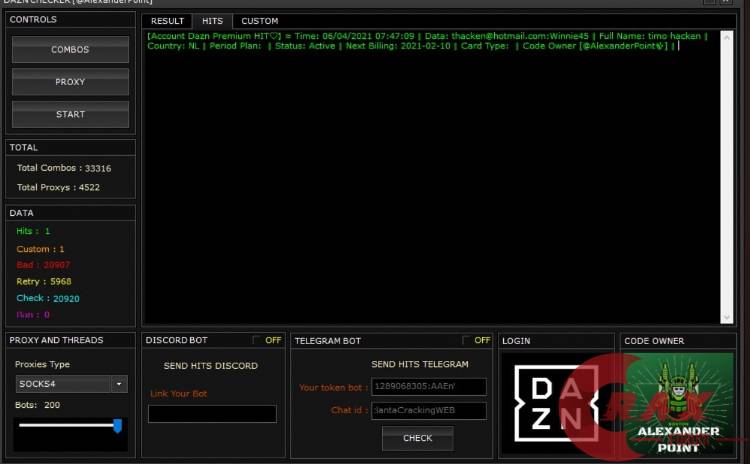The width and height of the screenshot is (750, 464).
Task: Click the Alexander Point owner image
Action: point(678,404)
